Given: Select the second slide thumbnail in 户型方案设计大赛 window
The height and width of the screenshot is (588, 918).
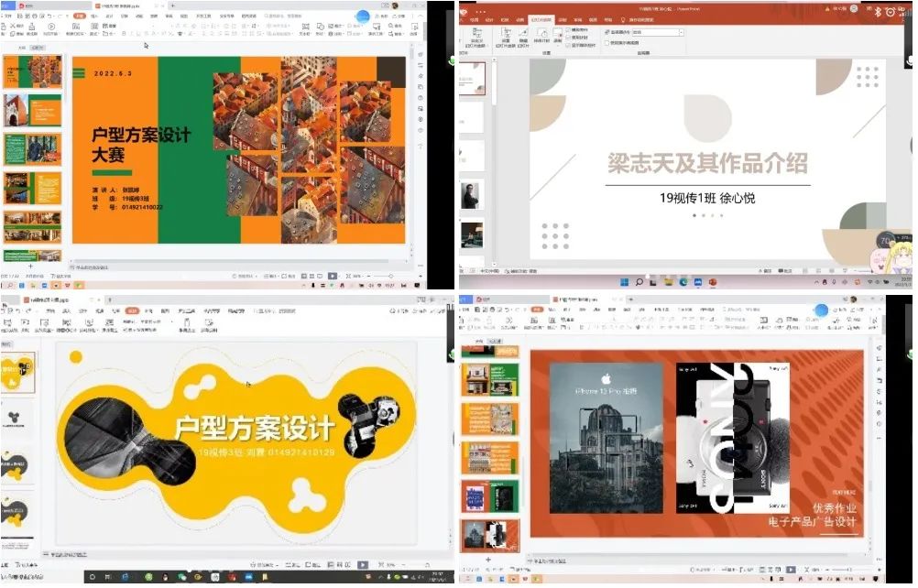Looking at the screenshot, I should click(32, 110).
